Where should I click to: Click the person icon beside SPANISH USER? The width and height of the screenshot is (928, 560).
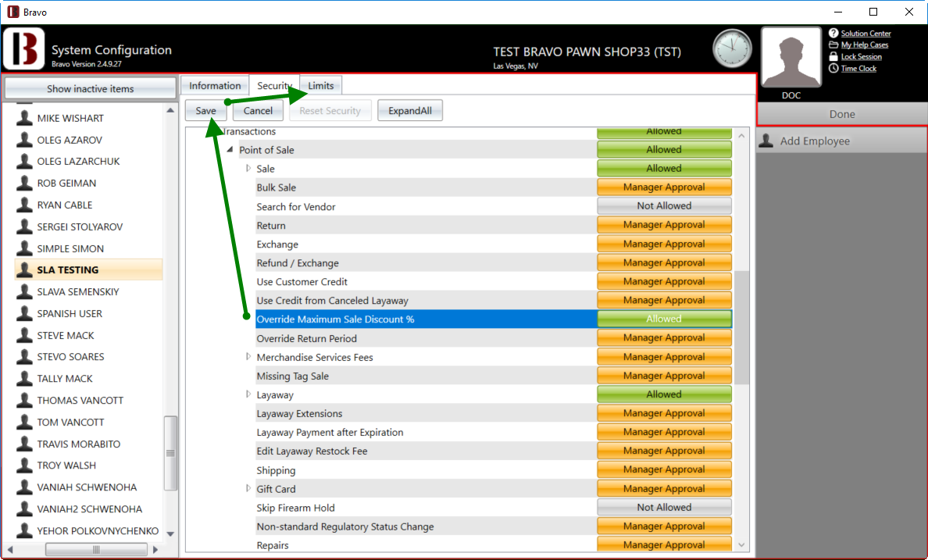click(x=24, y=313)
